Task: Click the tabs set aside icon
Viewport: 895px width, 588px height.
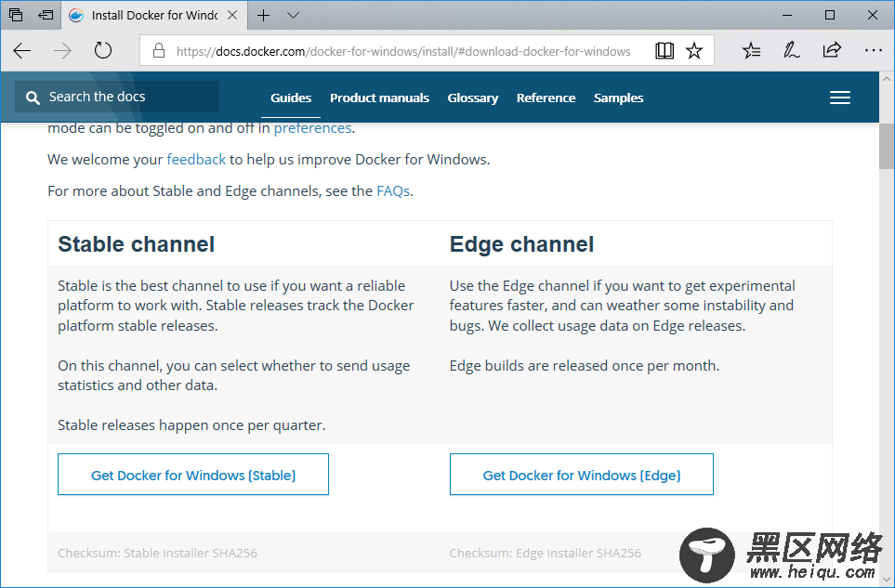Action: click(x=16, y=15)
